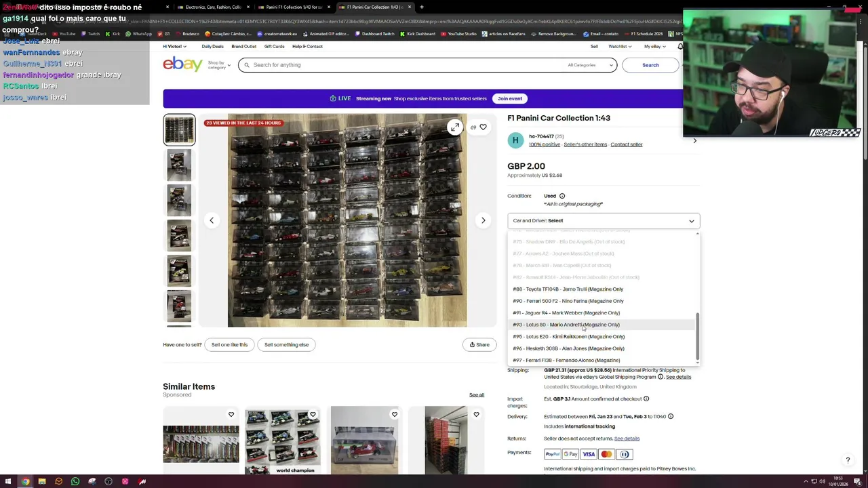
Task: Open the eBay logo home link
Action: (x=182, y=64)
